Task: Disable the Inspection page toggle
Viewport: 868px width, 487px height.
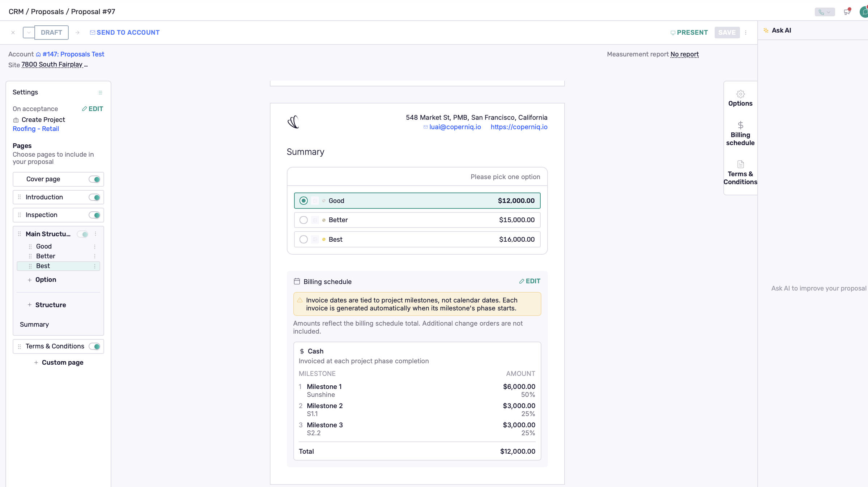Action: 94,215
